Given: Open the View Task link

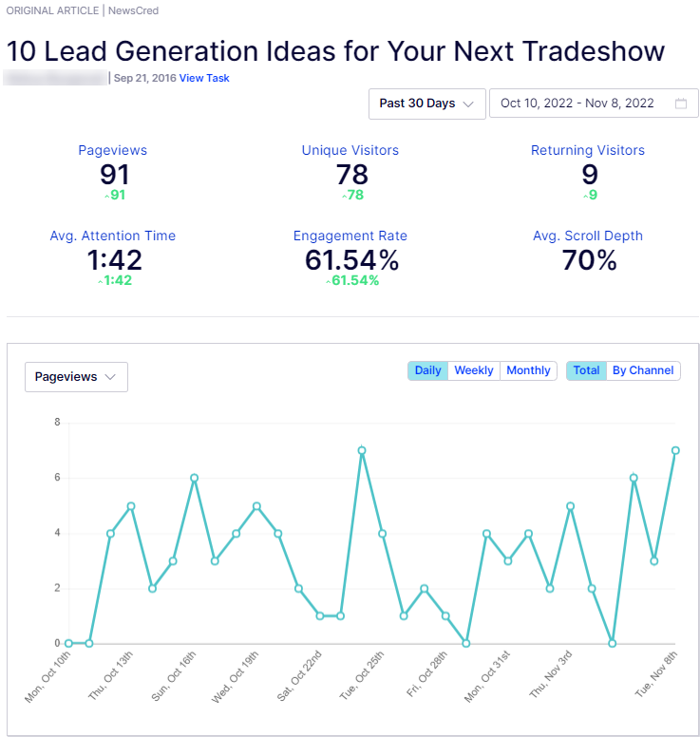Looking at the screenshot, I should pos(204,78).
